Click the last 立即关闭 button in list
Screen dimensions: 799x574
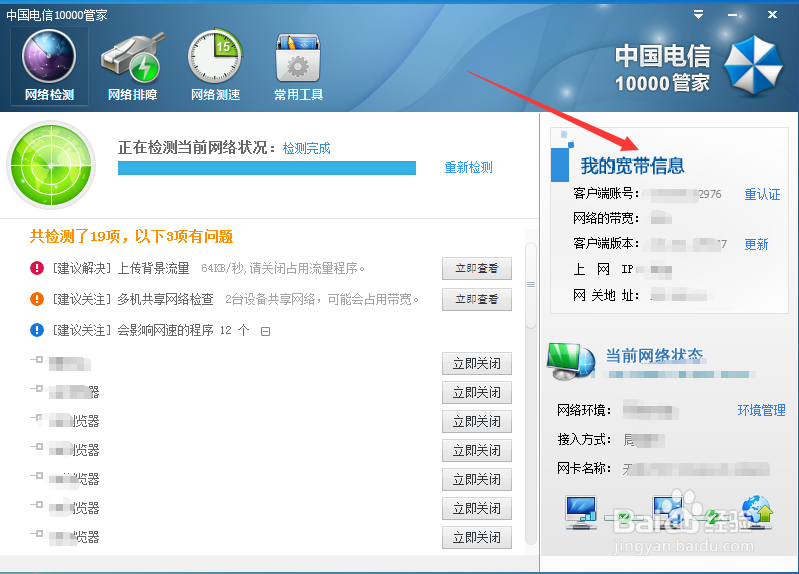click(476, 537)
